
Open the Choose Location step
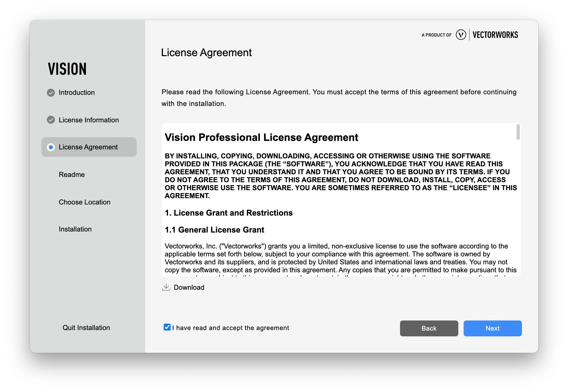pos(85,202)
